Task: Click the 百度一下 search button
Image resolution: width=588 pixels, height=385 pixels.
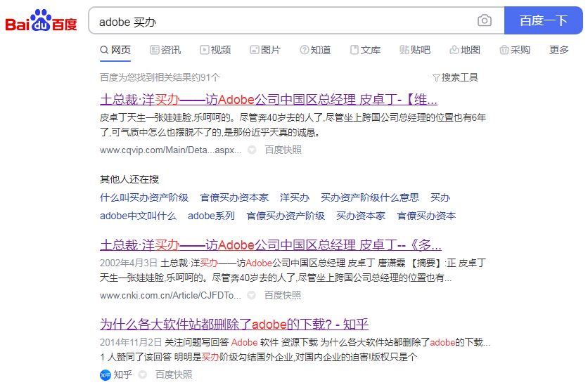Action: (x=544, y=20)
